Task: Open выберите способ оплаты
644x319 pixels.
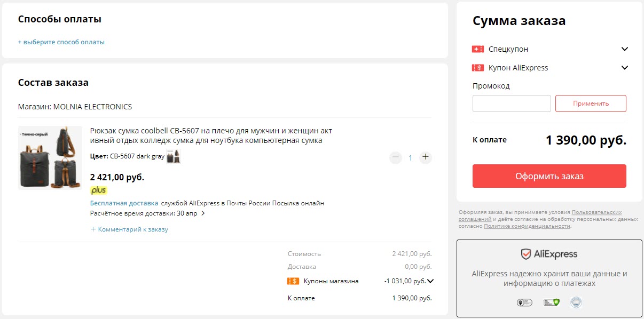Action: tap(62, 41)
